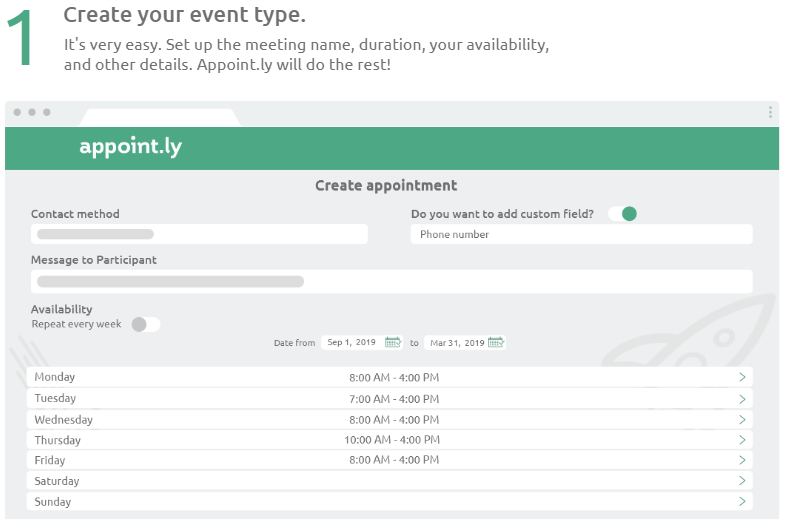This screenshot has height=529, width=787.
Task: Open Thursday's time slot chevron
Action: [x=742, y=440]
